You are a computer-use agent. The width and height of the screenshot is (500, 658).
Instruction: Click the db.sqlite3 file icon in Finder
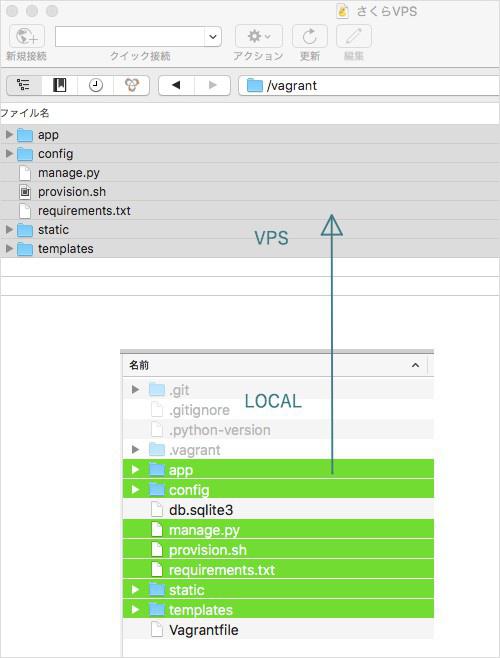coord(157,509)
